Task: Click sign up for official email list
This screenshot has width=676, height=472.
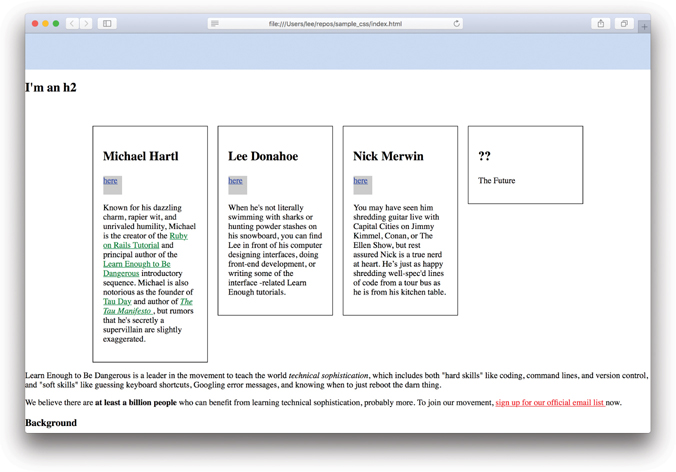Action: click(x=549, y=403)
